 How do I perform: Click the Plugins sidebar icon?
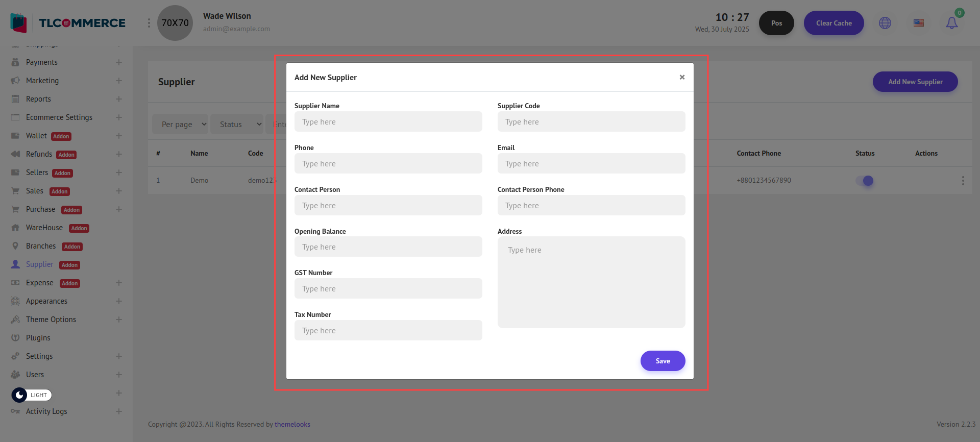coord(15,338)
